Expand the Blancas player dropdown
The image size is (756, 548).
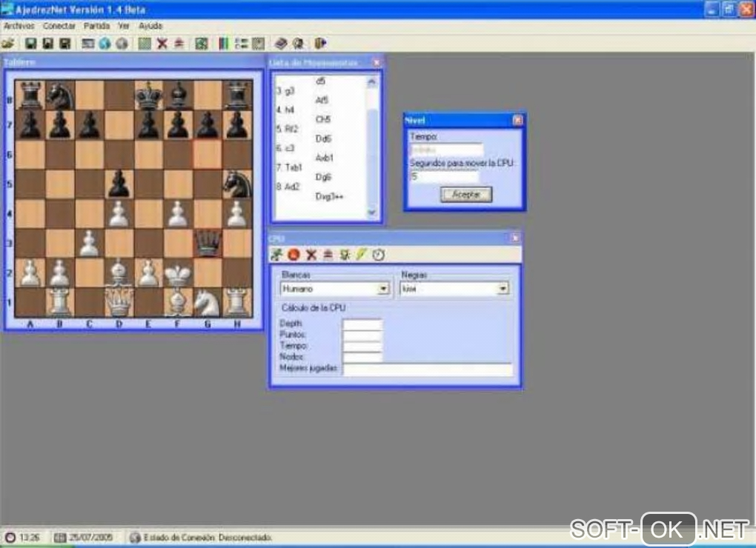[x=384, y=289]
